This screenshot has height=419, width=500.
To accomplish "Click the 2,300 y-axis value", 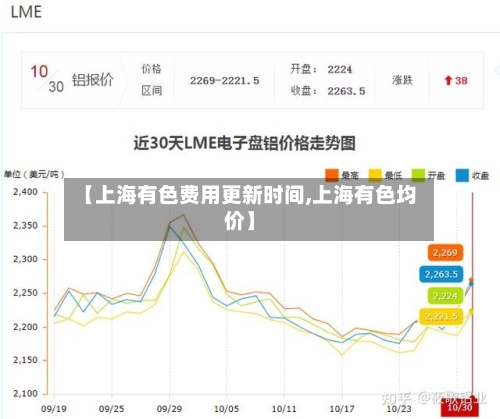I will coord(25,259).
